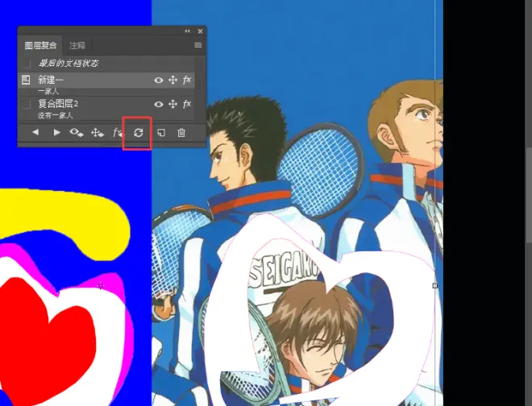Update appearances of selected layer comps
This screenshot has width=532, height=406.
click(x=118, y=132)
